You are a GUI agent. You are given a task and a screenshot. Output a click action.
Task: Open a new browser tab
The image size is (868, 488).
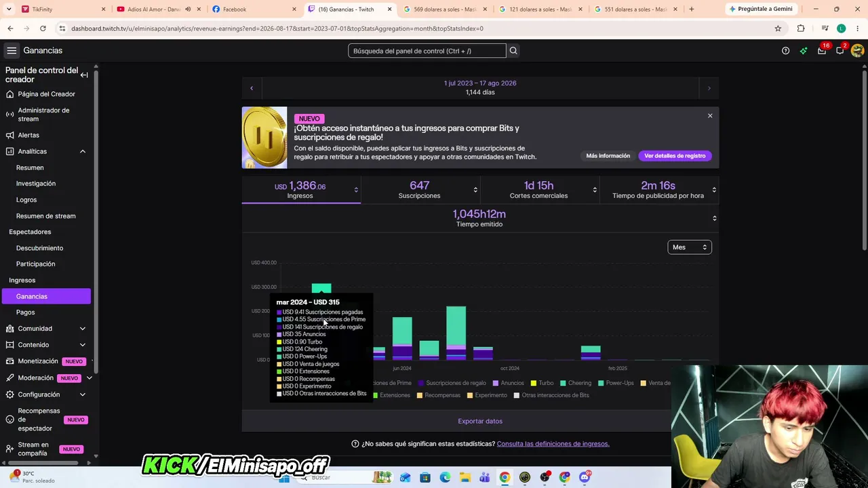(x=691, y=9)
